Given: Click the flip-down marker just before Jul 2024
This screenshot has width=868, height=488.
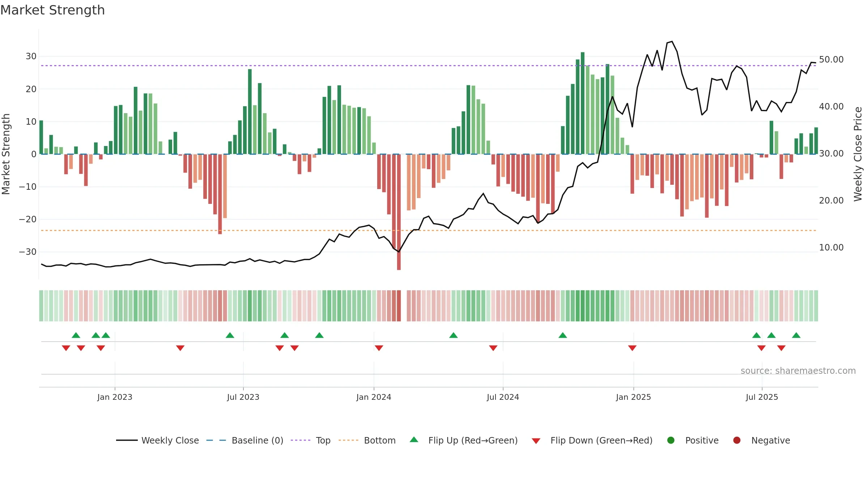Looking at the screenshot, I should [x=493, y=348].
